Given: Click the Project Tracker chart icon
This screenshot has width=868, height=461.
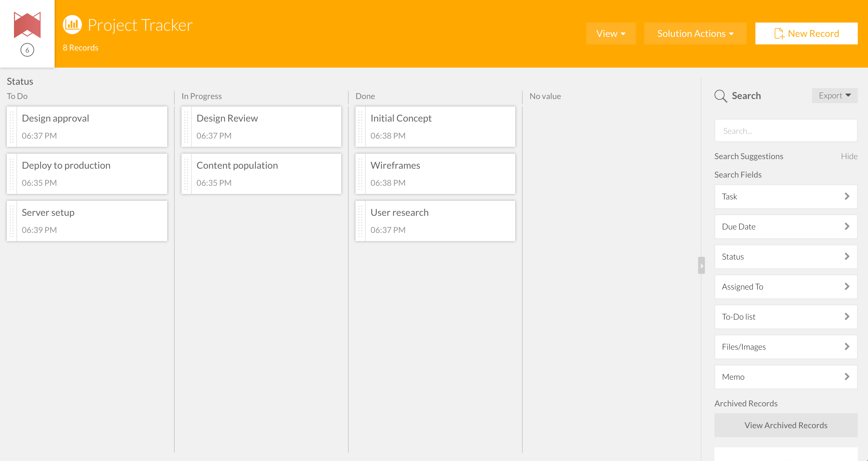Looking at the screenshot, I should coord(72,25).
